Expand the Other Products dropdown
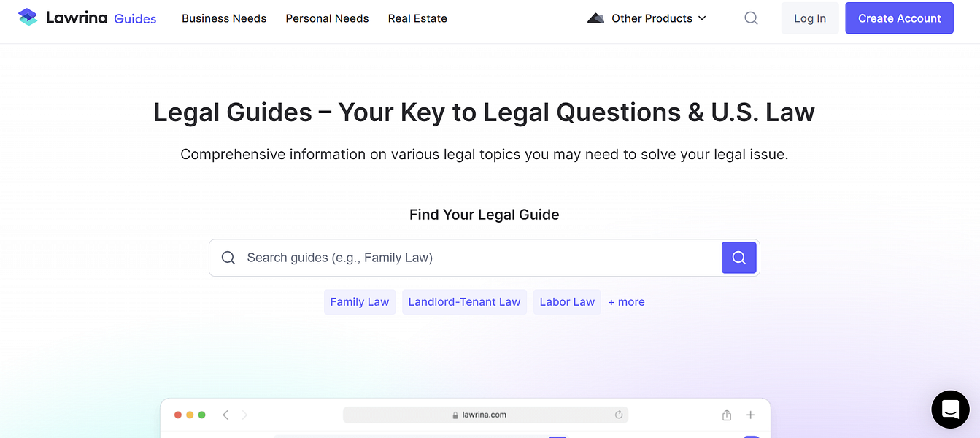 pyautogui.click(x=657, y=18)
